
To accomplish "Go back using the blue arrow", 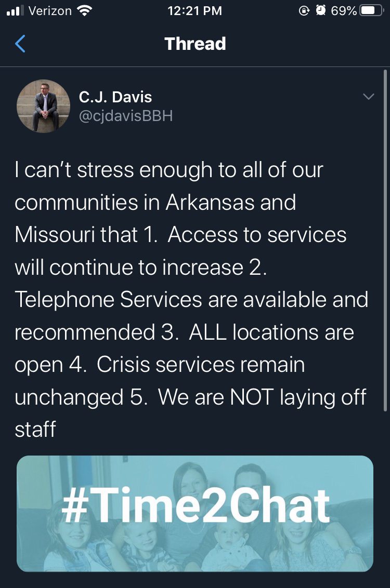I will pos(20,44).
